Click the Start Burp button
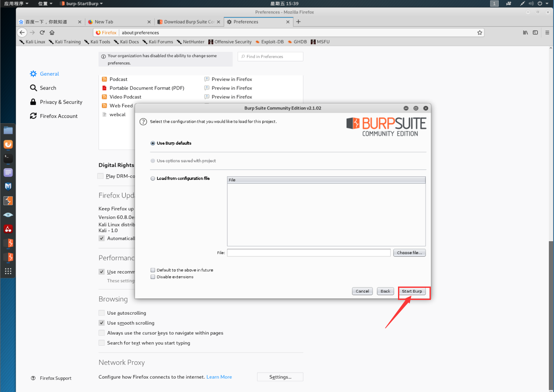 (412, 291)
